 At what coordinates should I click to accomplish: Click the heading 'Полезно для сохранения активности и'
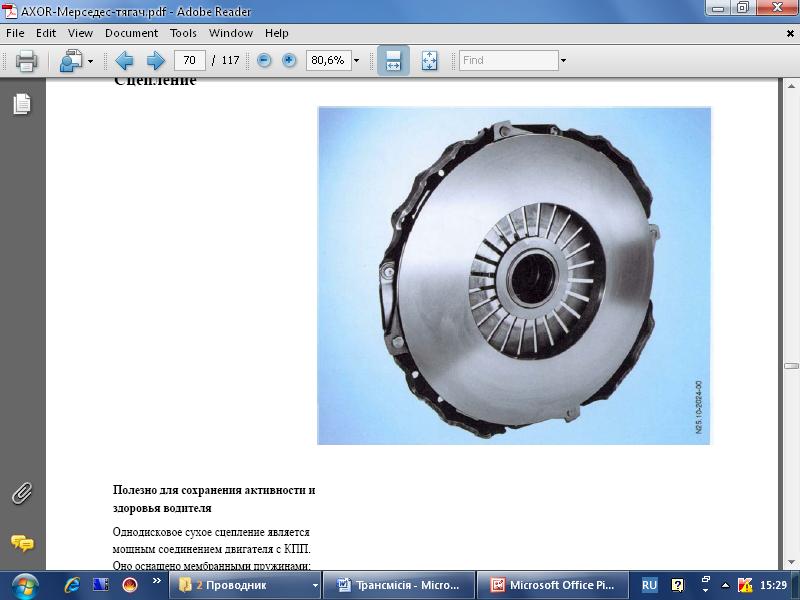point(214,490)
